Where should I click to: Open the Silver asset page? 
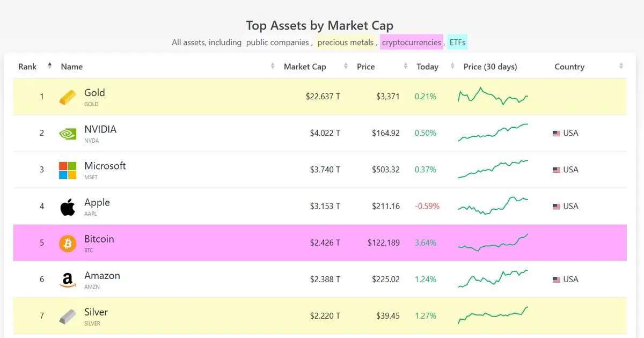tap(96, 312)
